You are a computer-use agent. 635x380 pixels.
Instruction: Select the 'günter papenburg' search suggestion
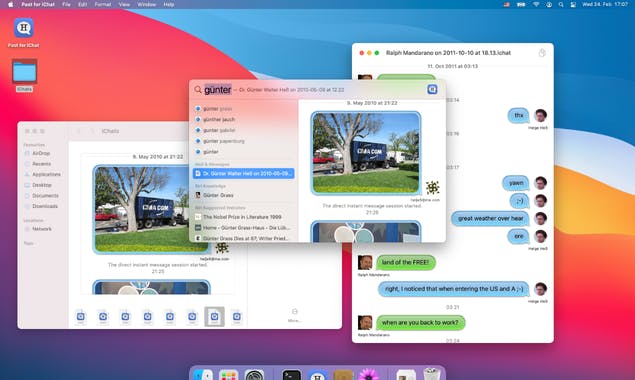pos(244,141)
